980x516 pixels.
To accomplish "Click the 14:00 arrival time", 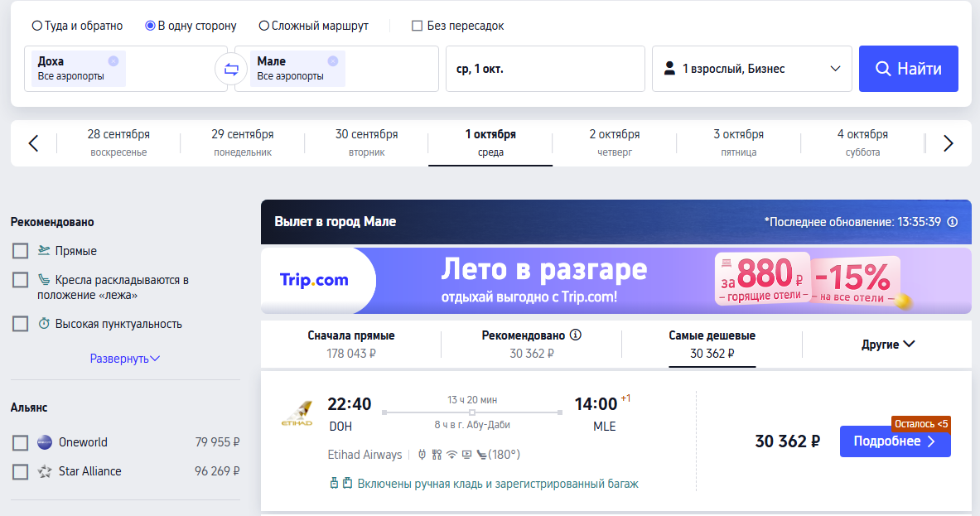I will [x=596, y=404].
